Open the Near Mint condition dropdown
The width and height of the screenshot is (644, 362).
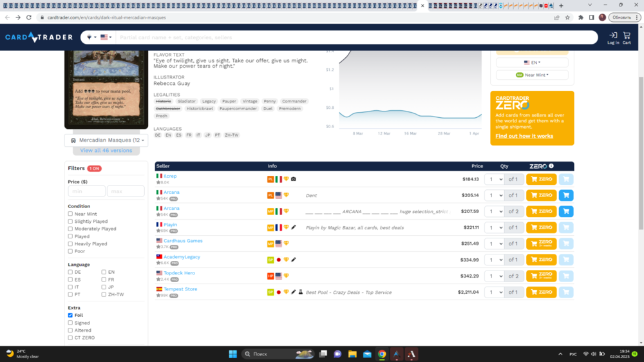coord(532,75)
